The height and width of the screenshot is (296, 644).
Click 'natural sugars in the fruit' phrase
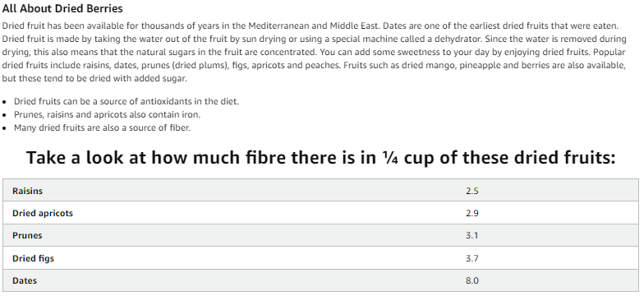pos(189,53)
